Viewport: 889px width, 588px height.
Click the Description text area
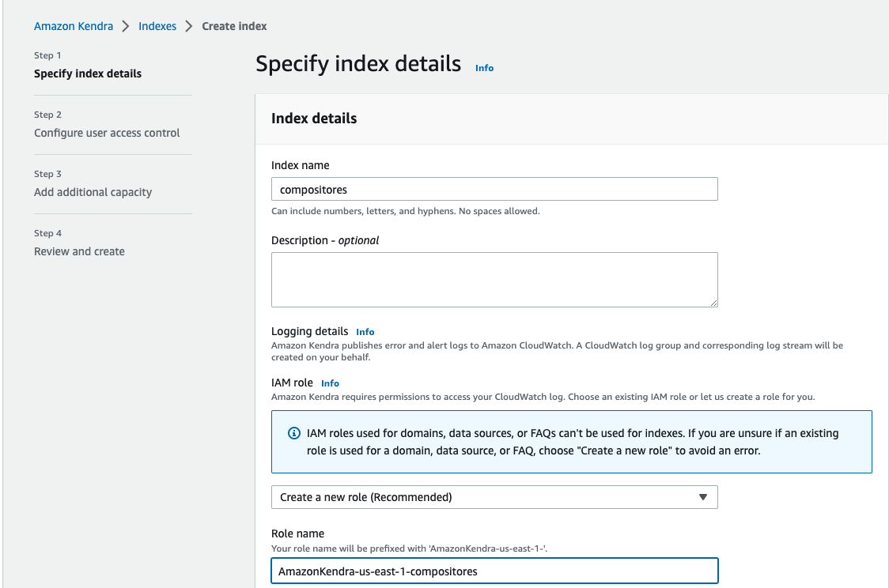(494, 280)
